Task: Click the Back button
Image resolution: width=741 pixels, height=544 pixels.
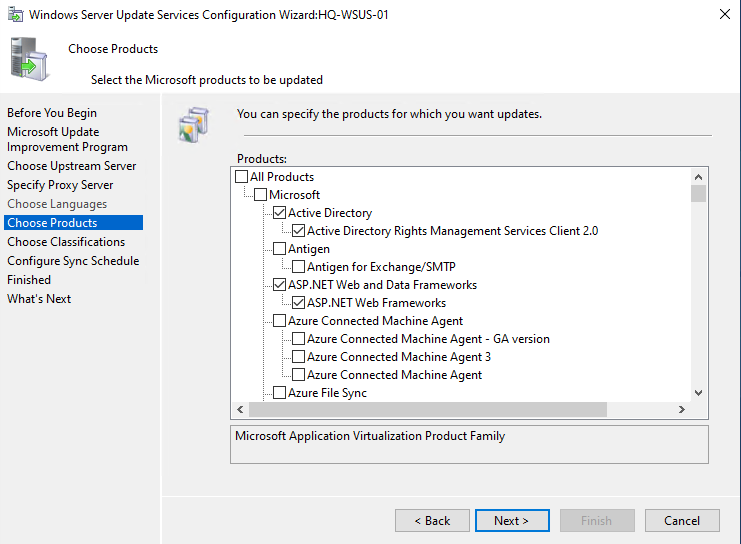Action: (x=432, y=520)
